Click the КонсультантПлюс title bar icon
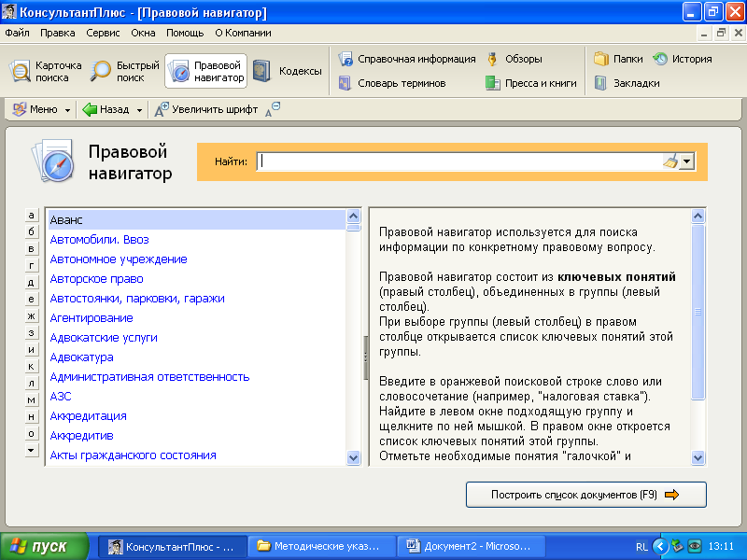 (9, 12)
